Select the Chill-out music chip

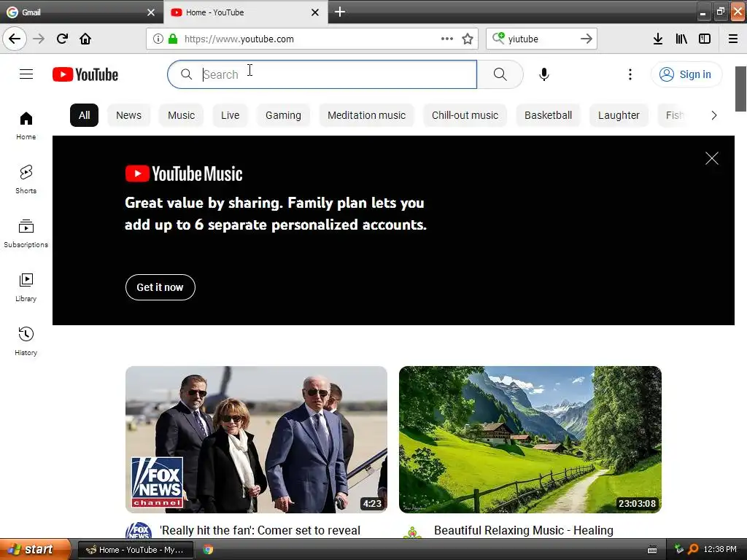(465, 115)
